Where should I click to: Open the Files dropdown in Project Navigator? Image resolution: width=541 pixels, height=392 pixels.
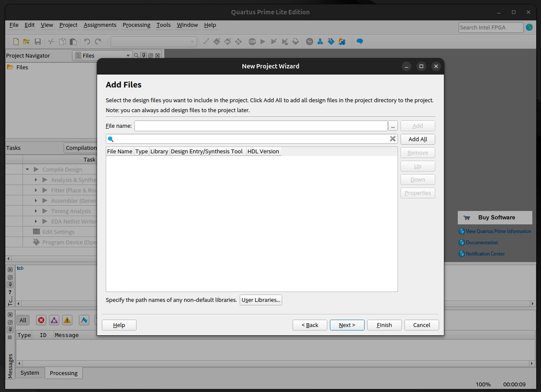102,55
